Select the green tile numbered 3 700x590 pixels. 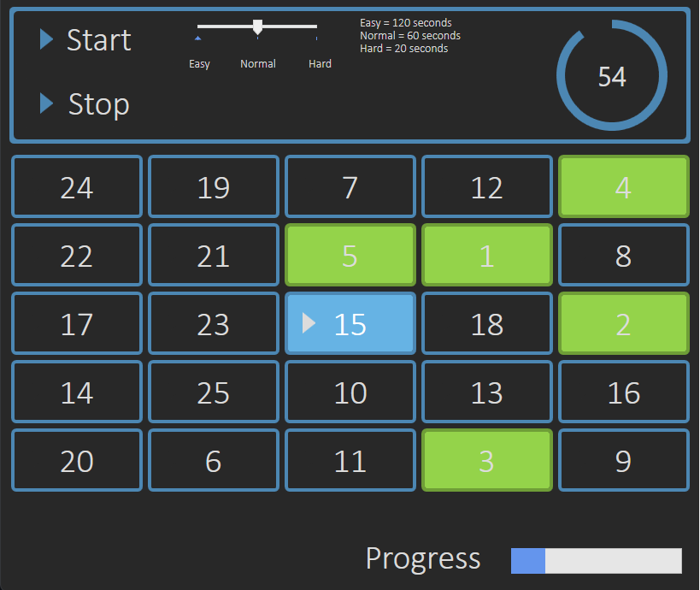pyautogui.click(x=486, y=460)
